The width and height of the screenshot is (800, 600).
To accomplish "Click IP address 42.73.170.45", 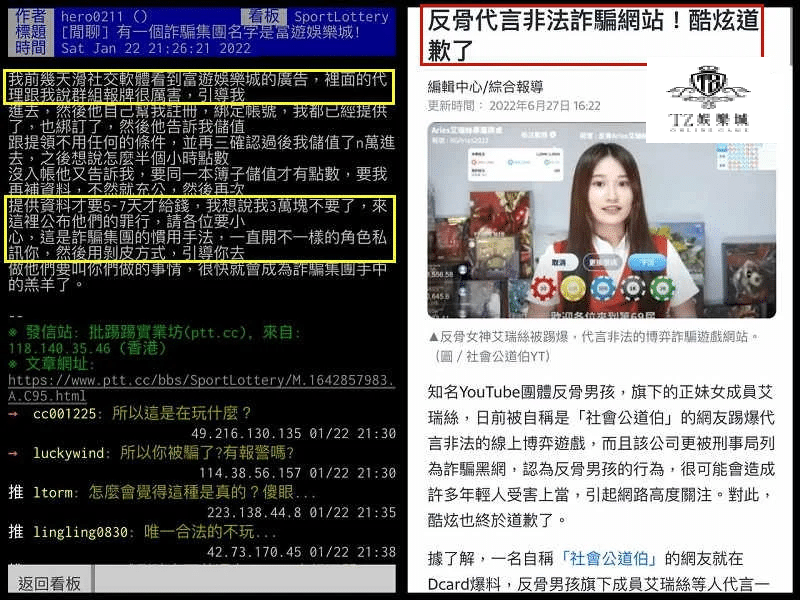I will point(254,552).
